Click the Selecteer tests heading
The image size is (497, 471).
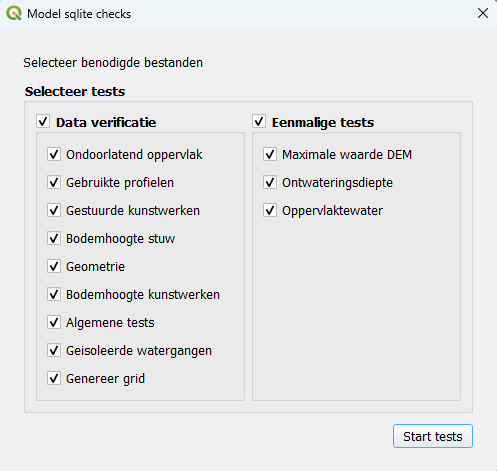pyautogui.click(x=75, y=91)
